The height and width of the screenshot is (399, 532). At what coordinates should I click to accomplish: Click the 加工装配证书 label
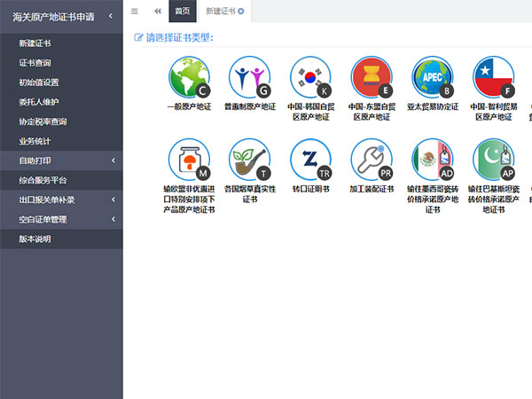(372, 189)
